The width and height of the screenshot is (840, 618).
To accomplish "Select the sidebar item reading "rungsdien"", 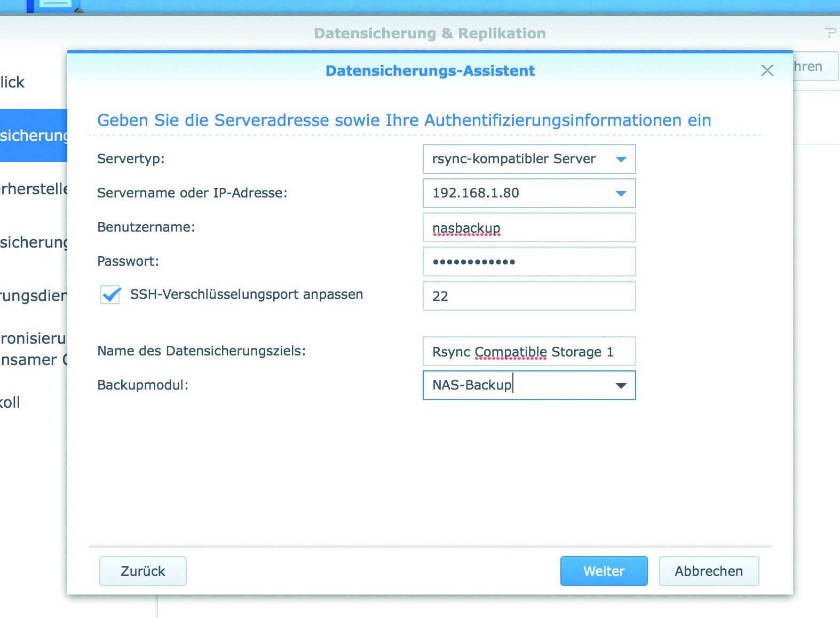I will [34, 296].
